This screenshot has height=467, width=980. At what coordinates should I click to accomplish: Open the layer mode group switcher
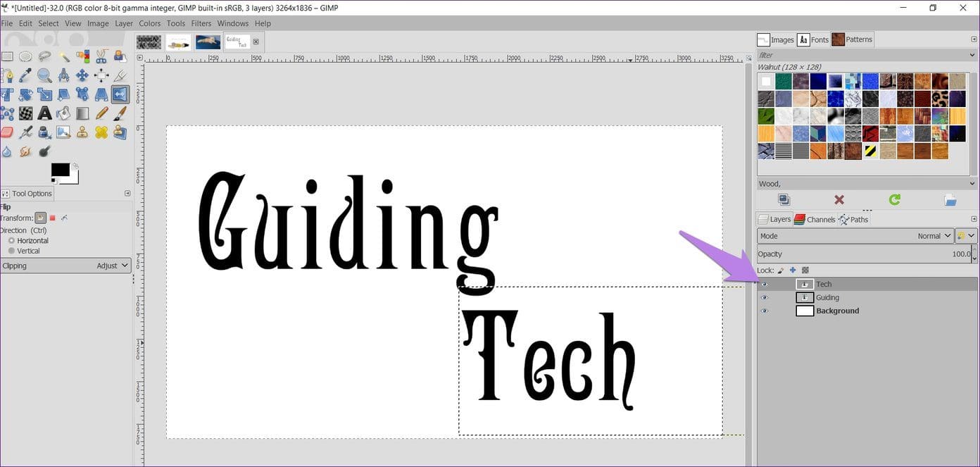click(967, 236)
